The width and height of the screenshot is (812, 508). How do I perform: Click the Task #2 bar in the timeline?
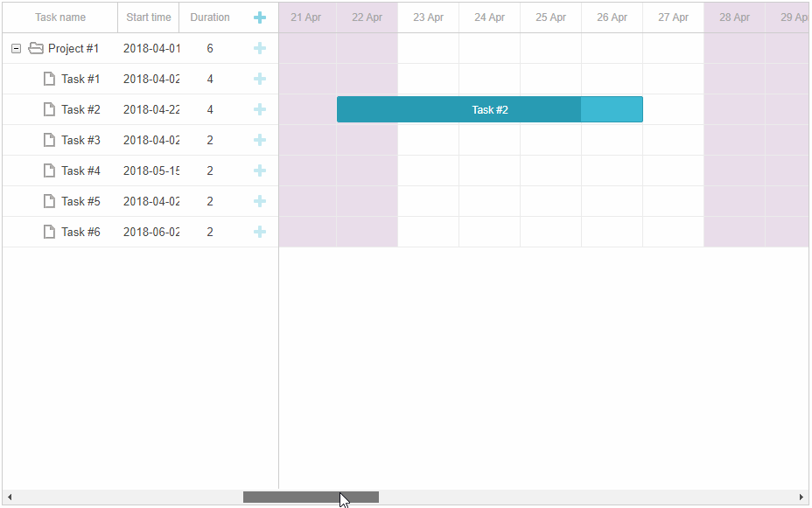(490, 109)
